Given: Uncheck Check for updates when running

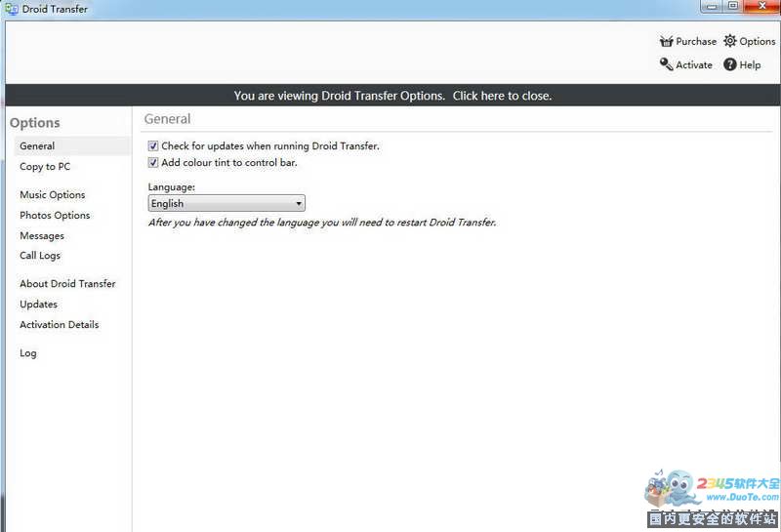Looking at the screenshot, I should [153, 146].
